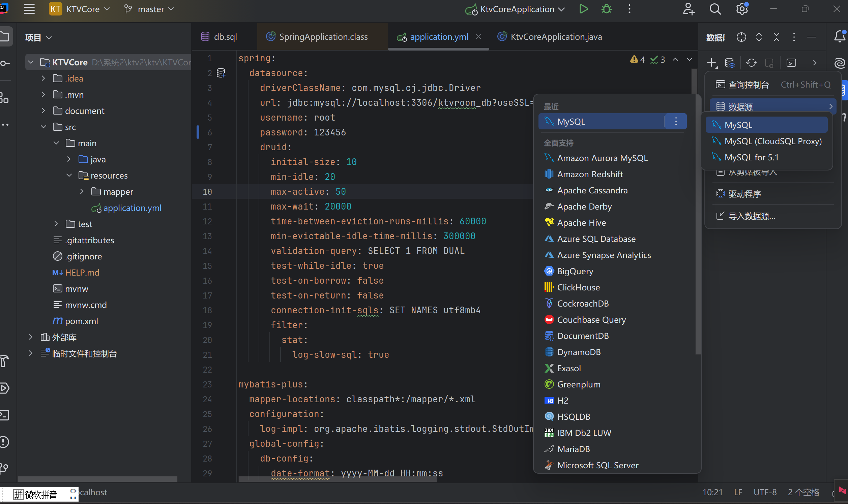Click the Debug bug icon
848x504 pixels.
click(606, 9)
